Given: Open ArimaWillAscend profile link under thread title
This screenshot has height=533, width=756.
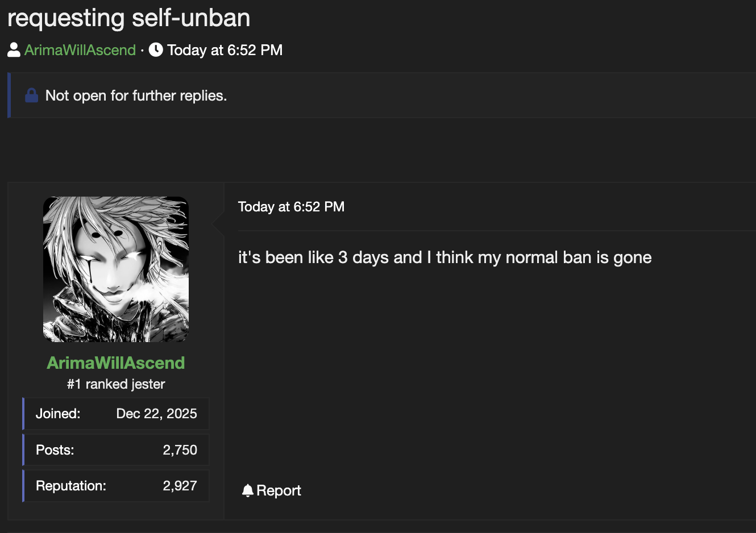Looking at the screenshot, I should pyautogui.click(x=80, y=50).
